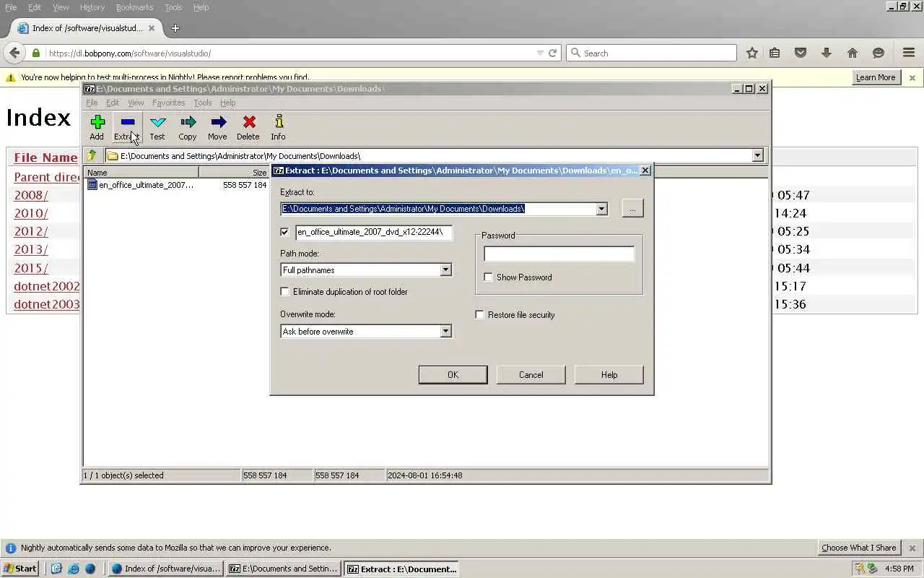Click the Test toolbar icon in 7-Zip

pyautogui.click(x=157, y=122)
